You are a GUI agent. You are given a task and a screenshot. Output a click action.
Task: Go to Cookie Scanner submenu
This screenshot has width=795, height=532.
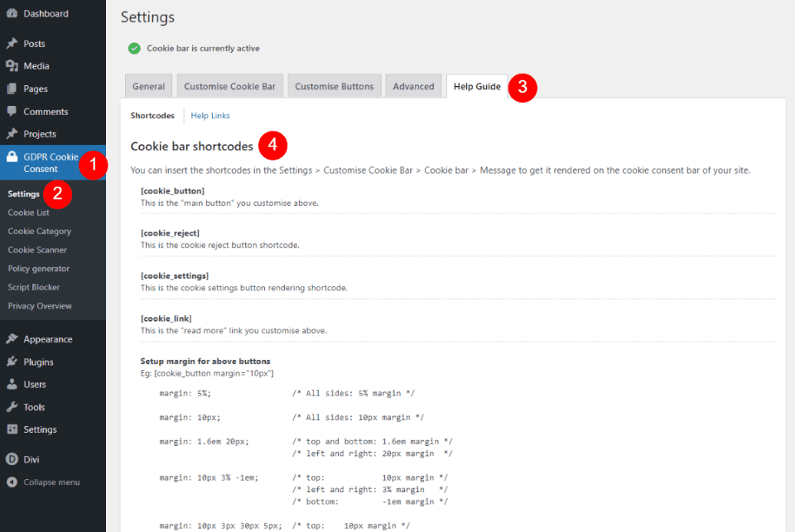click(x=37, y=250)
